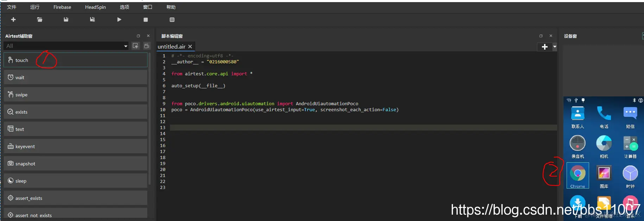This screenshot has width=644, height=221.
Task: Open the 文件 menu
Action: [x=12, y=7]
